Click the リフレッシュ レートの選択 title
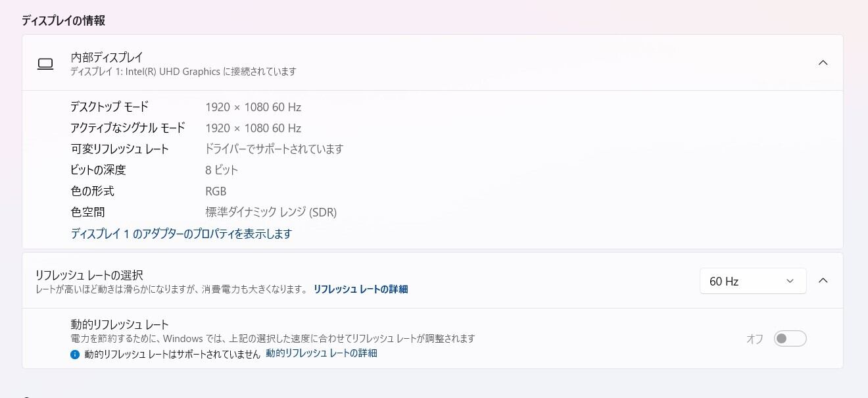The image size is (868, 398). pos(89,275)
